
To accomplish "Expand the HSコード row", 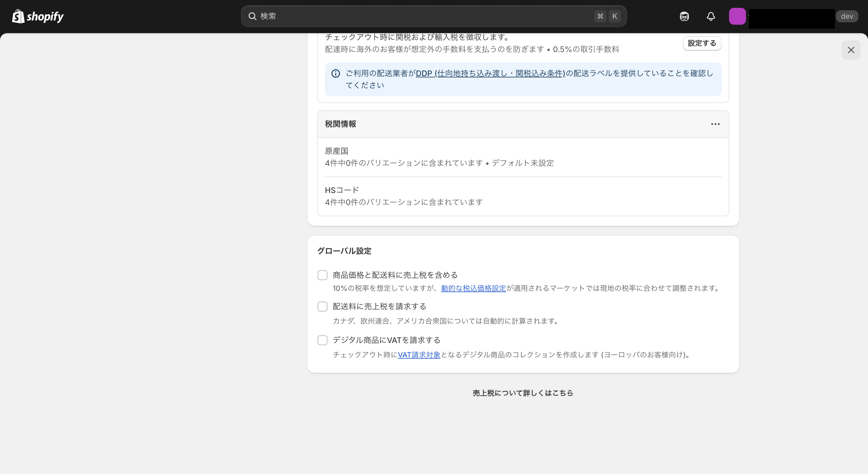I will [x=522, y=196].
